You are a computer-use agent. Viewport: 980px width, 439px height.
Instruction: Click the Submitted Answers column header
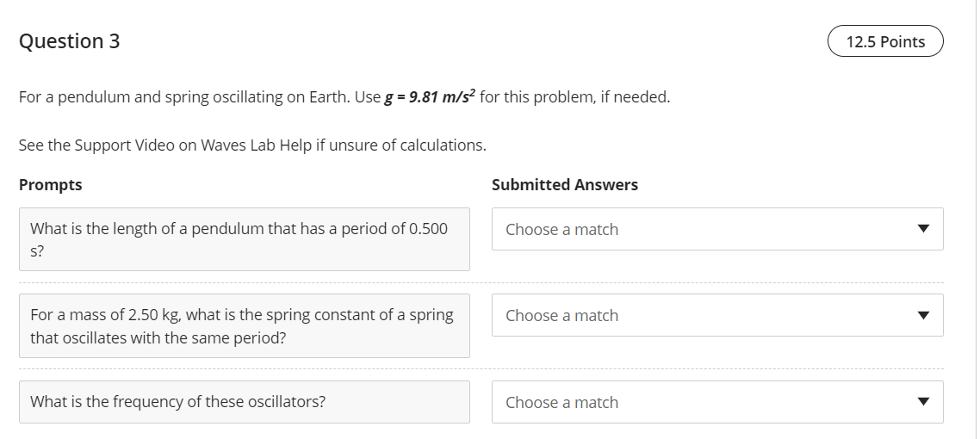click(565, 185)
